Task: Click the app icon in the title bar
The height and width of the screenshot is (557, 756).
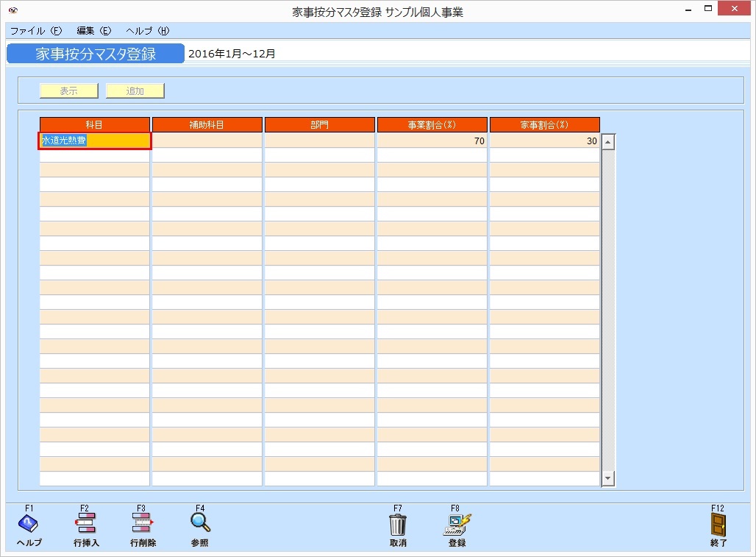Action: 13,11
